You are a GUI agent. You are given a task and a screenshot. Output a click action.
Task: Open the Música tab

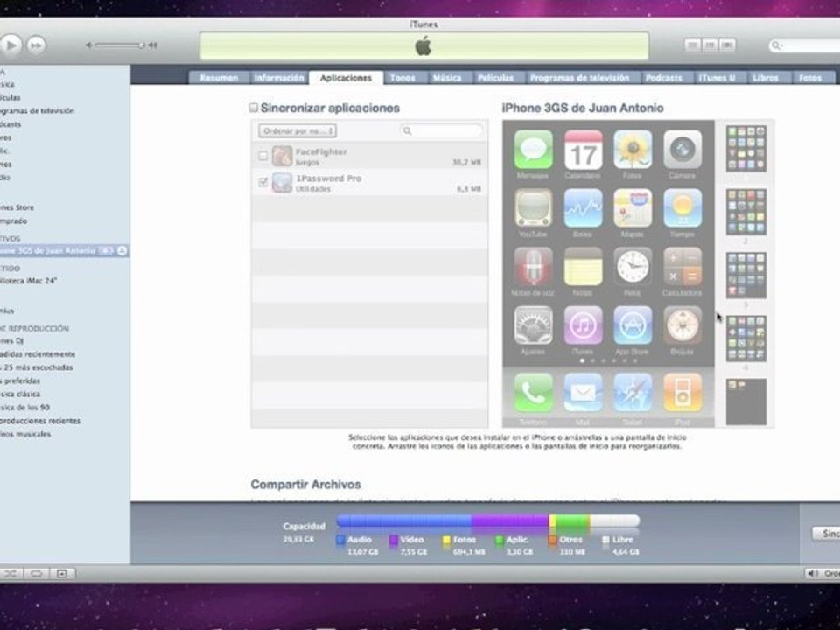pyautogui.click(x=447, y=78)
